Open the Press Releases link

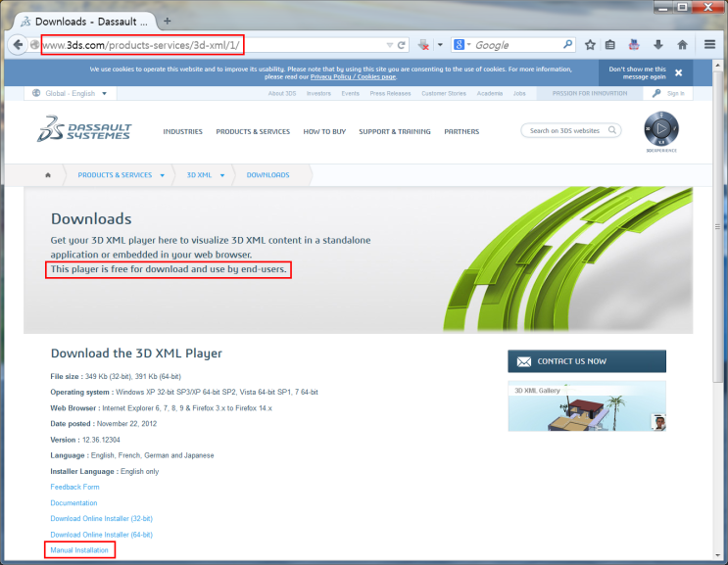(390, 93)
